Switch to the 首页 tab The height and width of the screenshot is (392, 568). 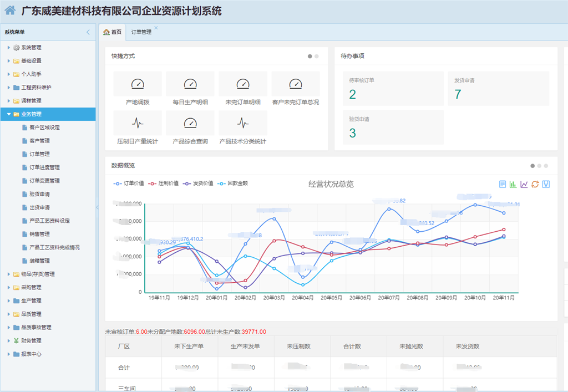[112, 32]
